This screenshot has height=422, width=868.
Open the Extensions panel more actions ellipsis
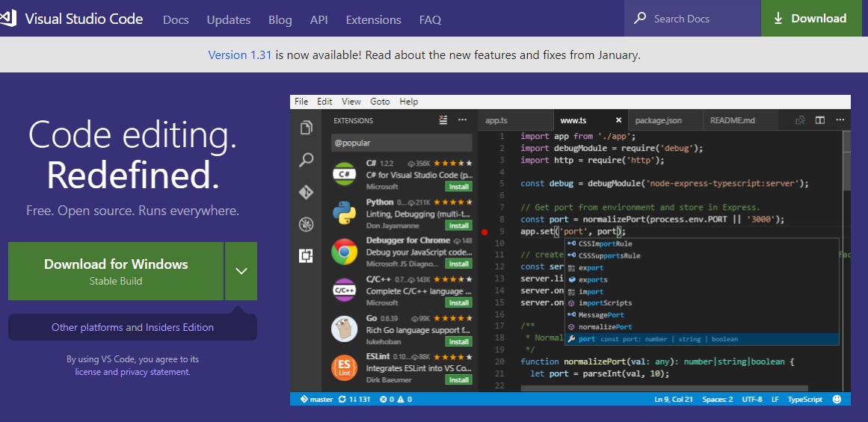tap(462, 120)
